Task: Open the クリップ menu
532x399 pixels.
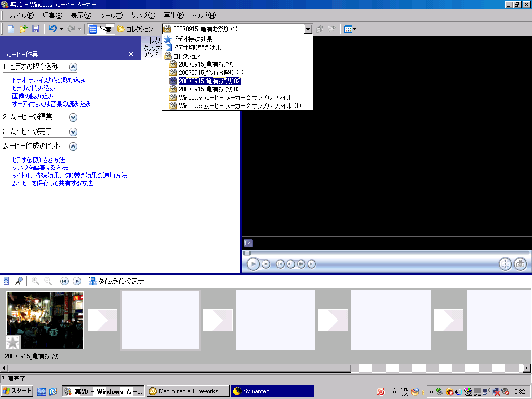Action: click(x=143, y=16)
